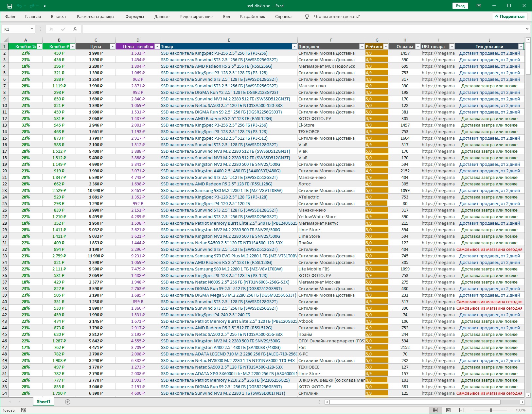Click the vertical scrollbar thumb

click(528, 59)
